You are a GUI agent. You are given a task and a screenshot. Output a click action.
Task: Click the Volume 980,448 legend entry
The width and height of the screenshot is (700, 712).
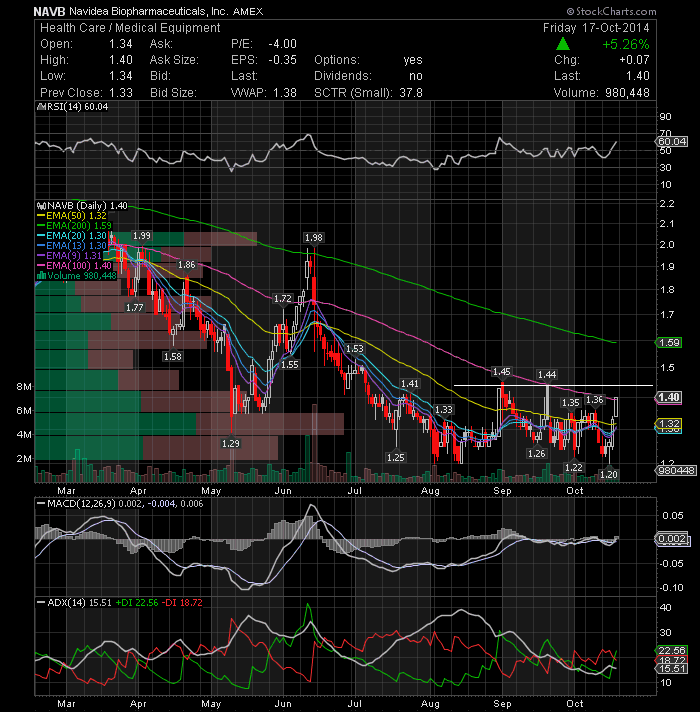pos(77,275)
